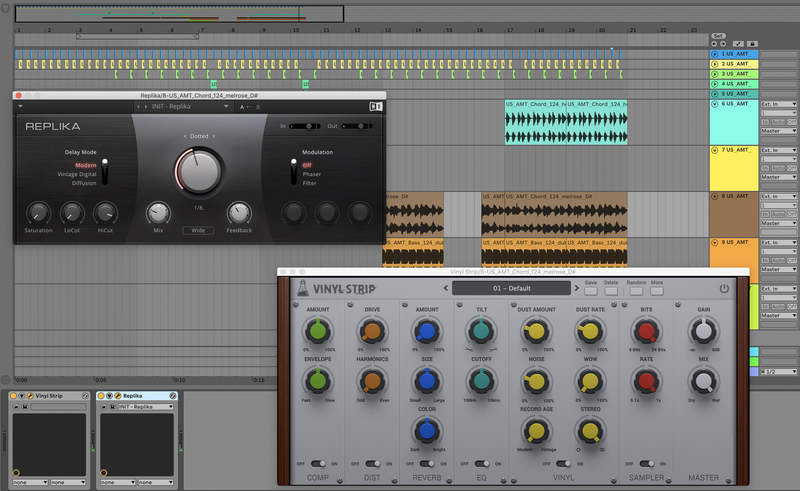Screen dimensions: 800x491
Task: Click hot-swap preset icon on Vinyl Strip device
Action: [16, 407]
